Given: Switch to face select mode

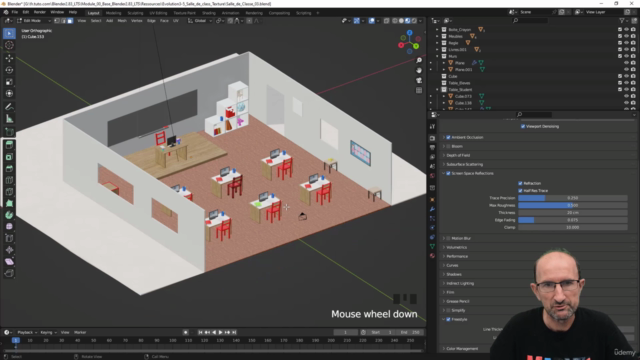Looking at the screenshot, I should [70, 20].
